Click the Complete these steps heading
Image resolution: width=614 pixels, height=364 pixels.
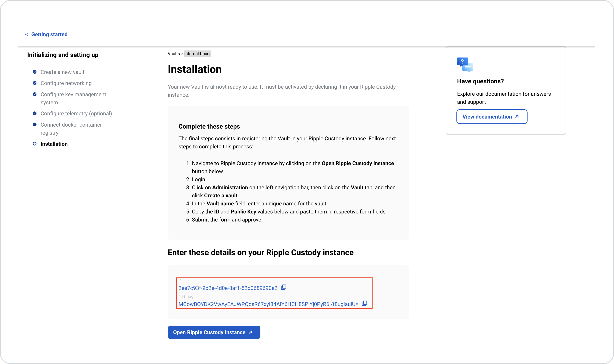point(209,127)
